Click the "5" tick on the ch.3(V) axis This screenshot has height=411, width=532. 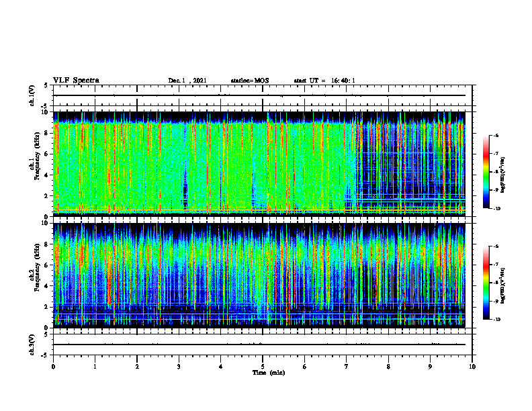coord(46,334)
